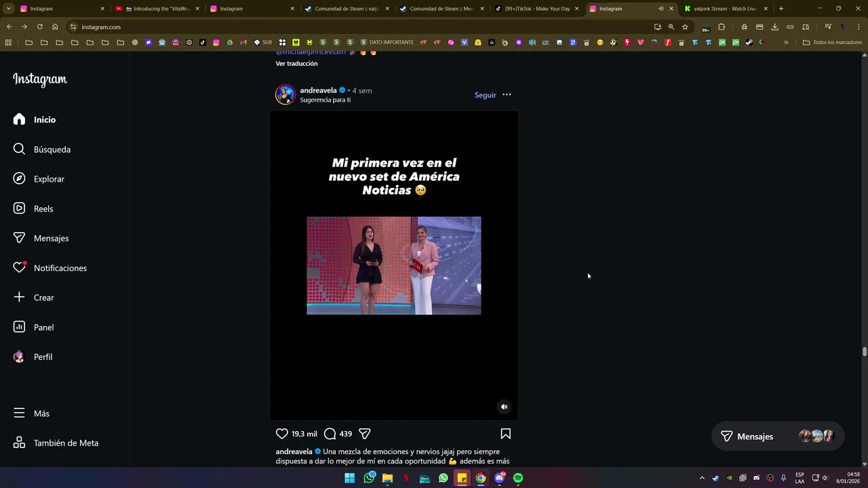Go back in browser
Screen dimensions: 868x488
(9, 27)
